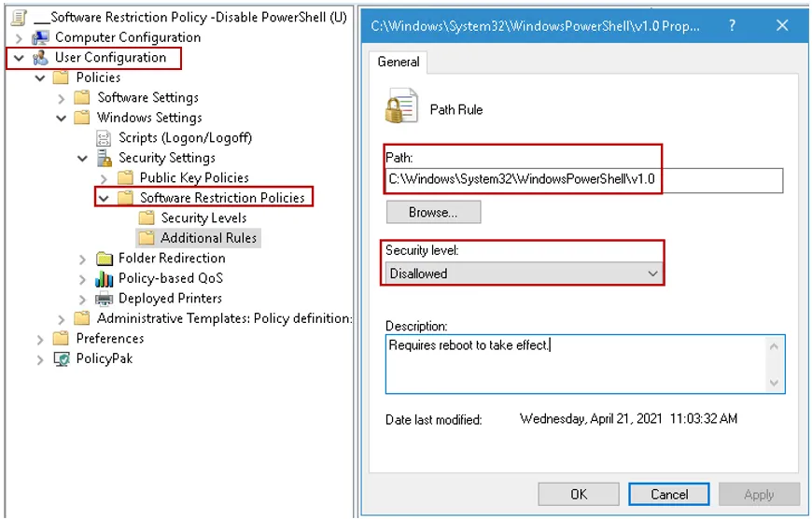Image resolution: width=812 pixels, height=519 pixels.
Task: Click the Scripts (Logon/Logoff) icon
Action: [104, 137]
